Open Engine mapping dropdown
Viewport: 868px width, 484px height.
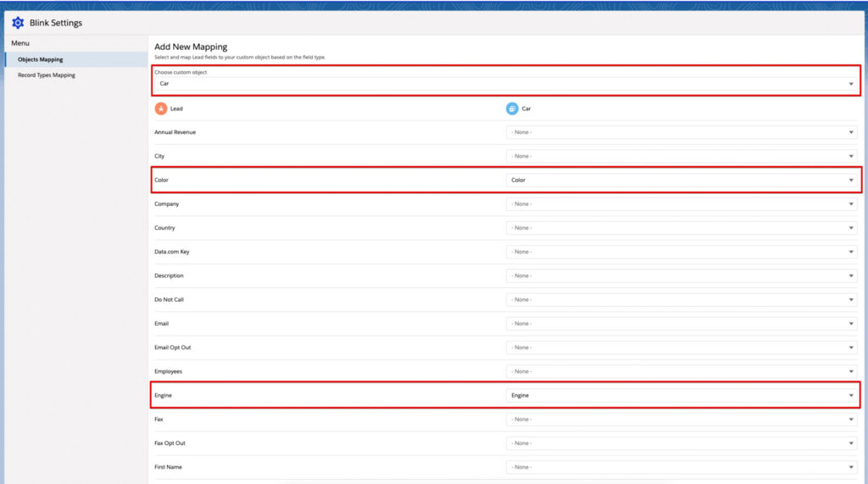tap(682, 395)
